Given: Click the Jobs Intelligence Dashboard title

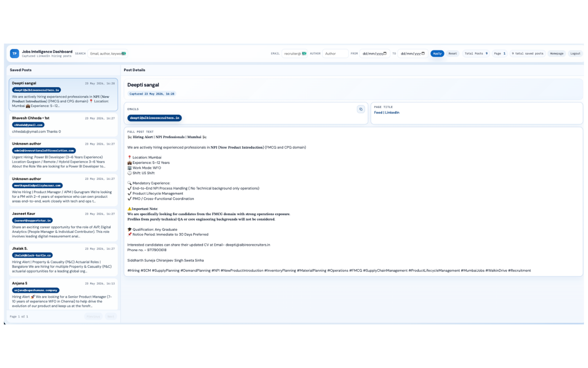Looking at the screenshot, I should (x=47, y=52).
